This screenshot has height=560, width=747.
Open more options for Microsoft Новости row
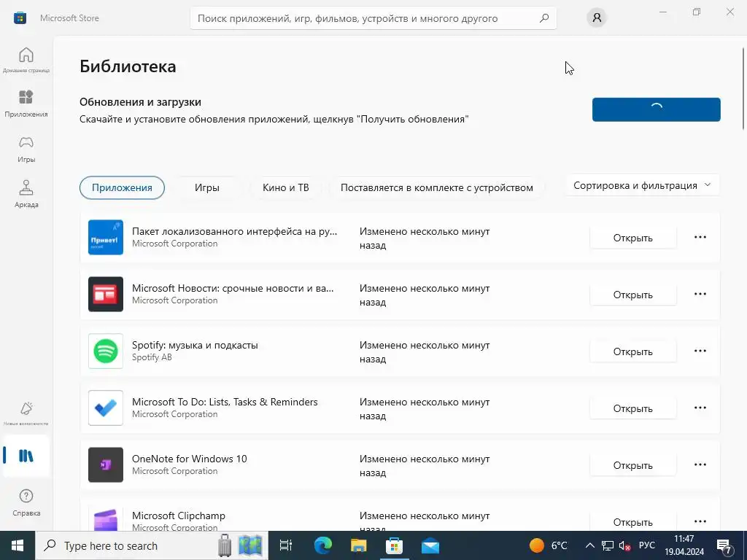point(700,294)
